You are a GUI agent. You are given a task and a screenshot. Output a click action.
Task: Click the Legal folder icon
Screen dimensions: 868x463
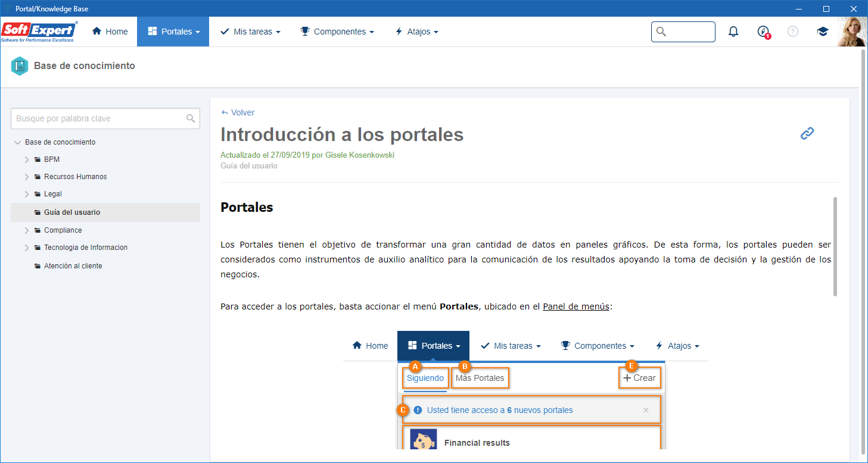[38, 194]
